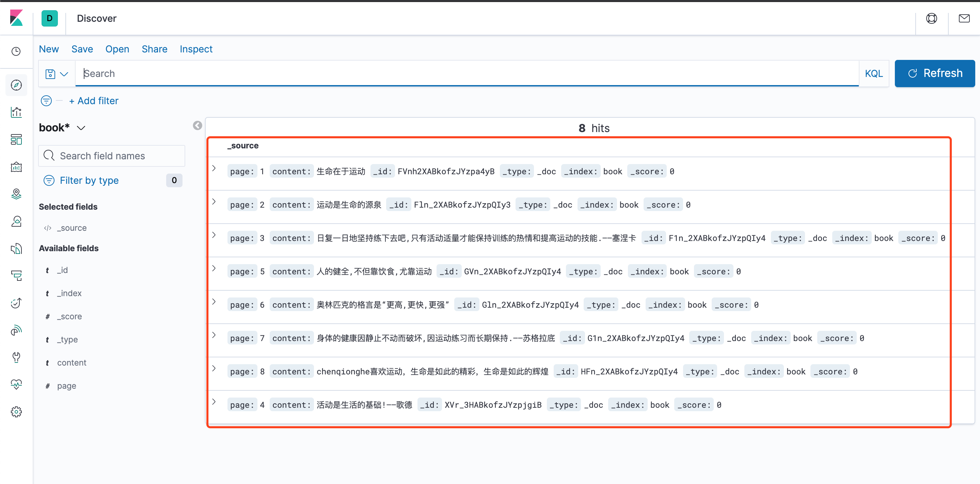The height and width of the screenshot is (484, 980).
Task: Click the Inspect menu item
Action: [195, 49]
